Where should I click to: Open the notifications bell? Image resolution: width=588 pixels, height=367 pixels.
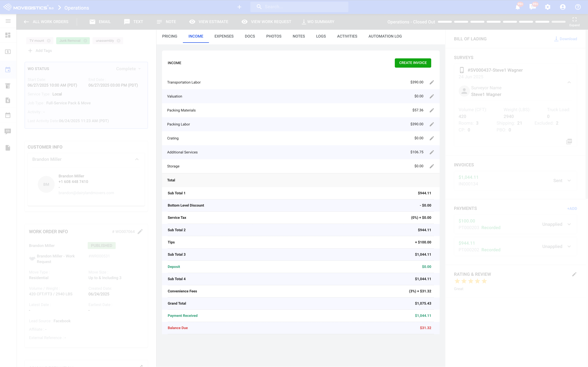(517, 7)
